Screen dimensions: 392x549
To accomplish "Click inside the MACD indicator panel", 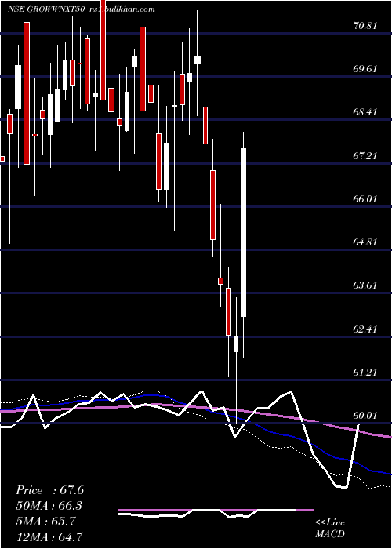I will 216,510.
